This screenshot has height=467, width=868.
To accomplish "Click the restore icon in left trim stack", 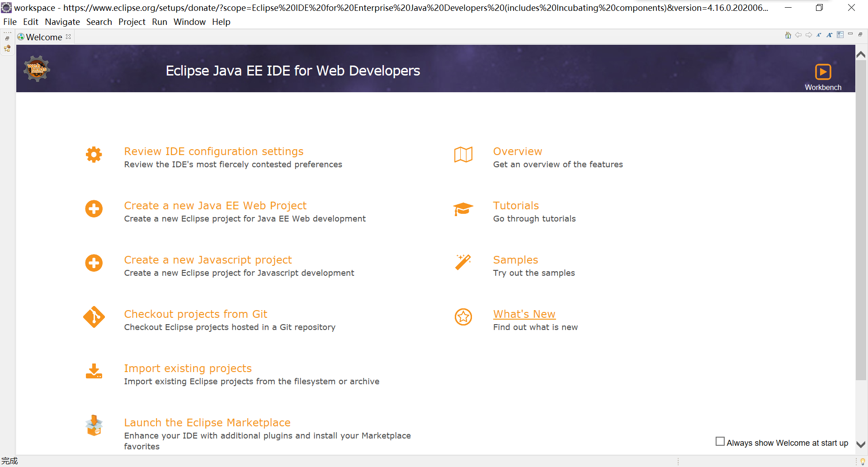I will coord(7,38).
